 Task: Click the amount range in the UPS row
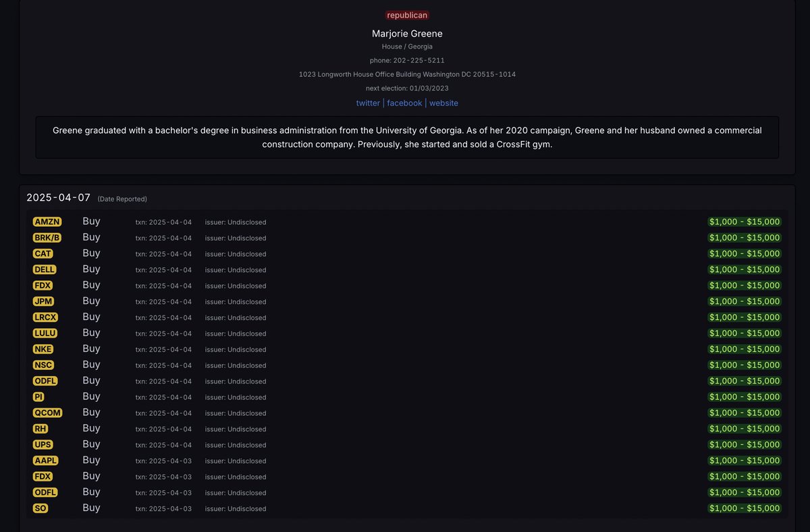[x=745, y=444]
